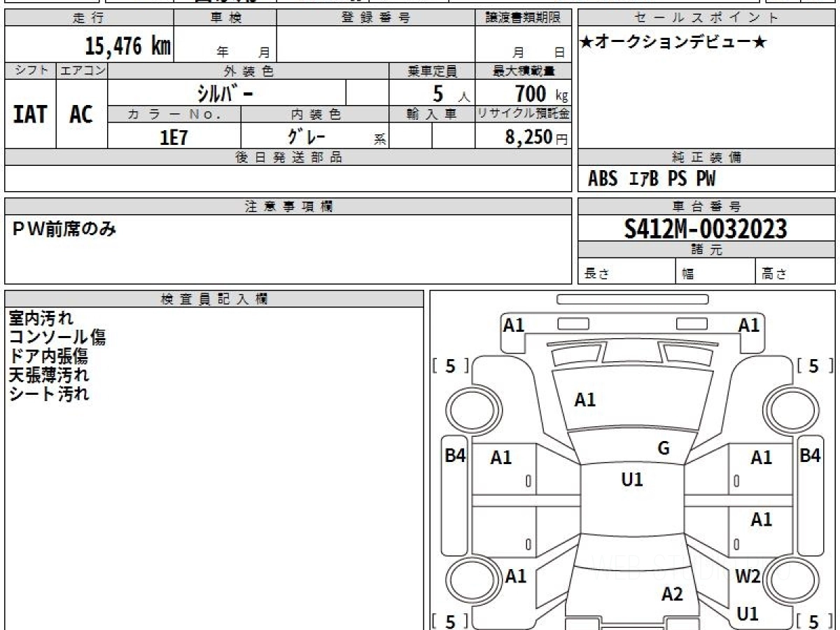Click the 乗車定員 header cell
The height and width of the screenshot is (630, 840).
[432, 71]
